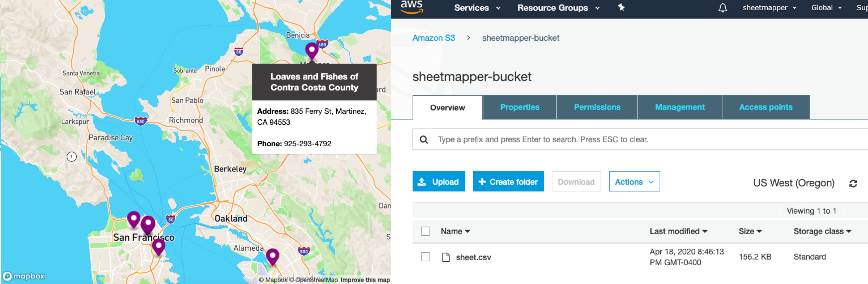Click the Mapbox logo on the map

[x=24, y=276]
